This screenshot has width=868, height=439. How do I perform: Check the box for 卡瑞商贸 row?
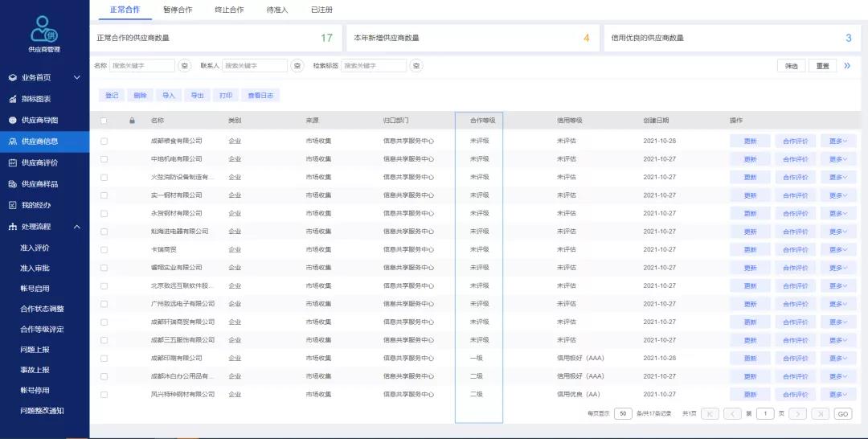coord(104,250)
